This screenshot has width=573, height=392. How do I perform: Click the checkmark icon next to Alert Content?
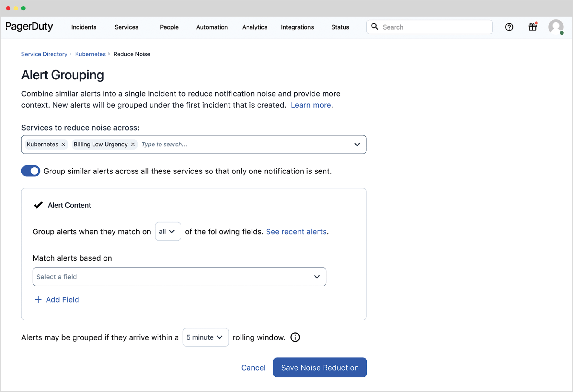coord(38,205)
